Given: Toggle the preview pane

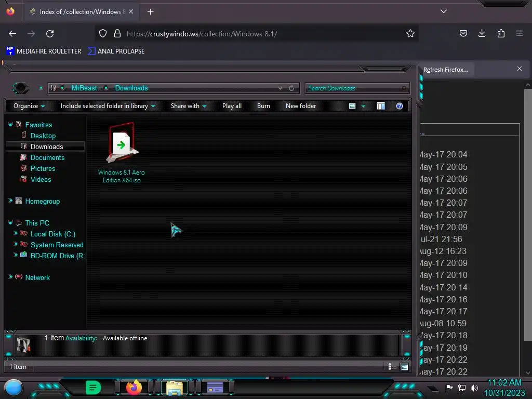Looking at the screenshot, I should 381,106.
